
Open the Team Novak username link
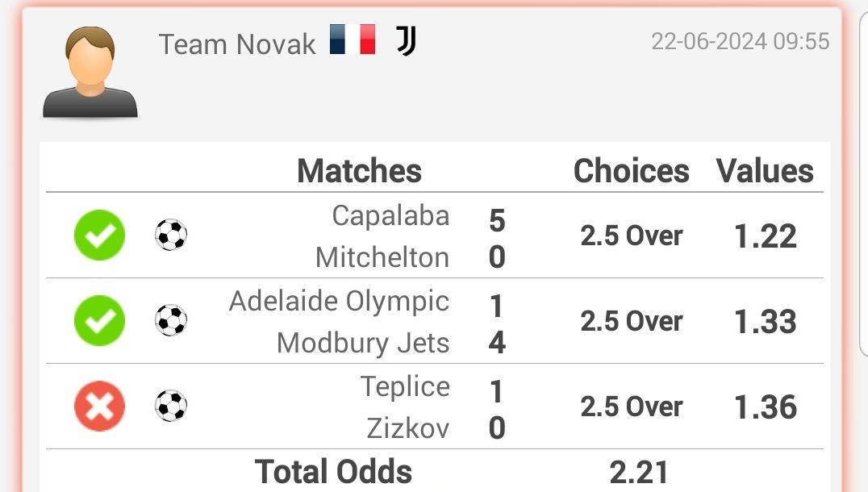237,44
